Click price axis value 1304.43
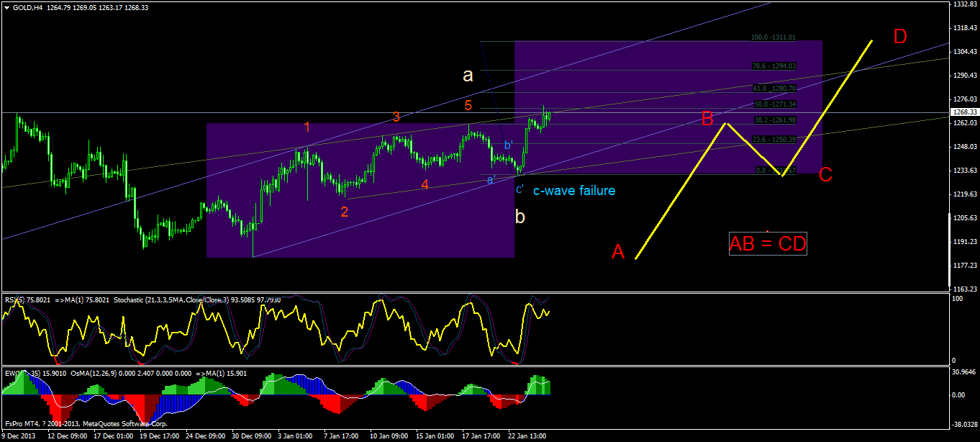980x442 pixels. (x=964, y=52)
